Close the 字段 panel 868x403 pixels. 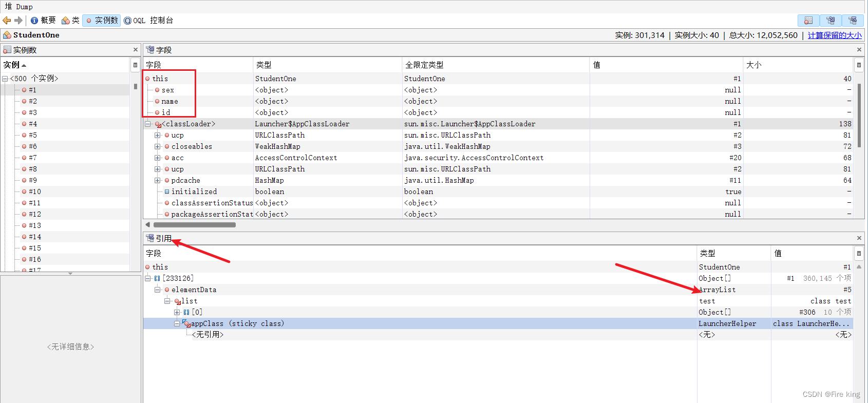pos(859,50)
